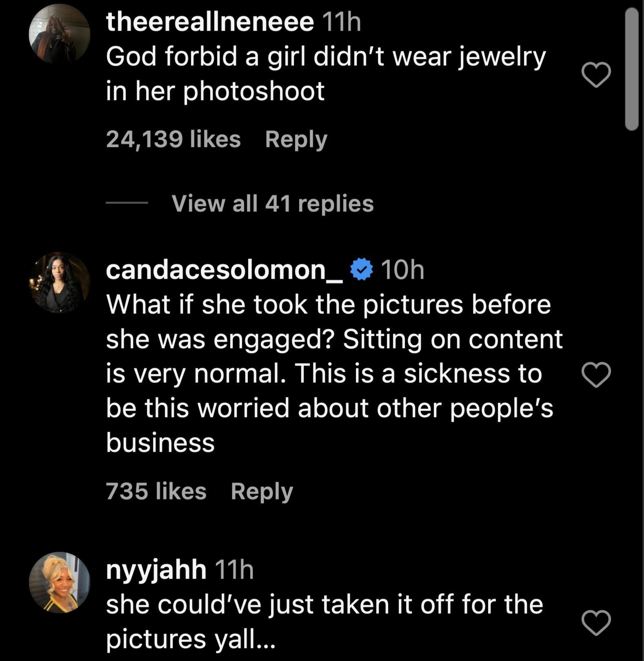Click the 11h timestamp beside nyyjahh
Viewport: 644px width, 661px height.
(234, 570)
